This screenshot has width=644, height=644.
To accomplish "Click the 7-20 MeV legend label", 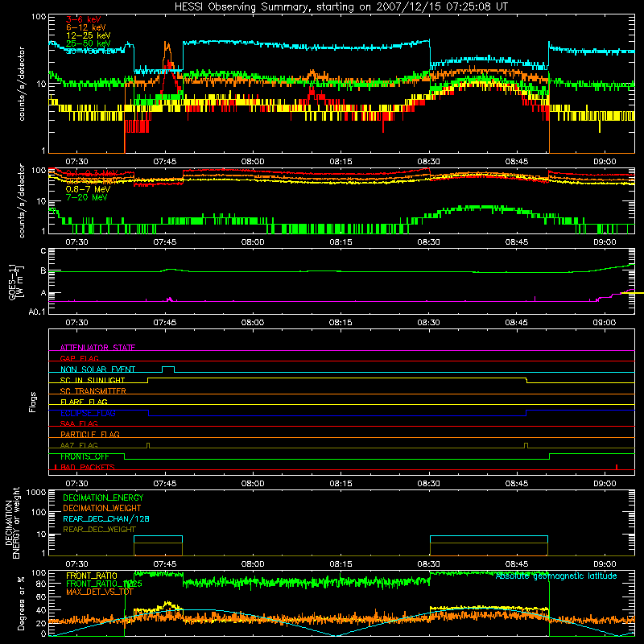I will [x=87, y=197].
